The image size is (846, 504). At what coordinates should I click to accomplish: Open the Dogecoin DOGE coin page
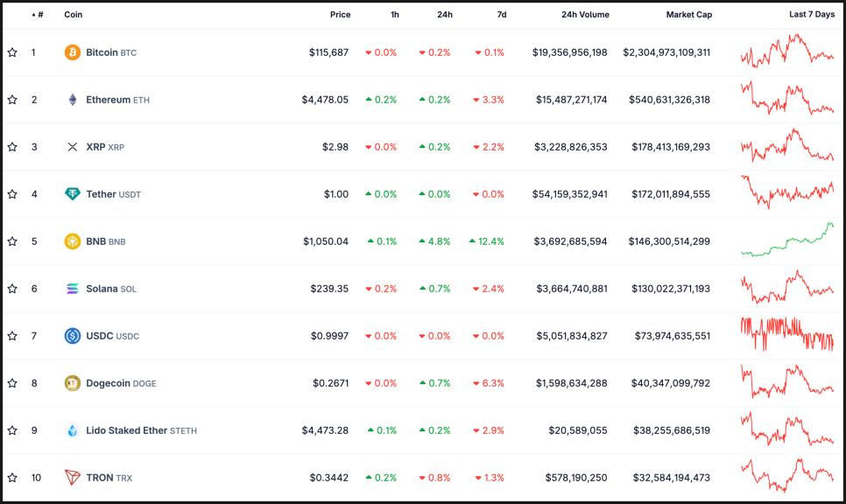click(122, 383)
